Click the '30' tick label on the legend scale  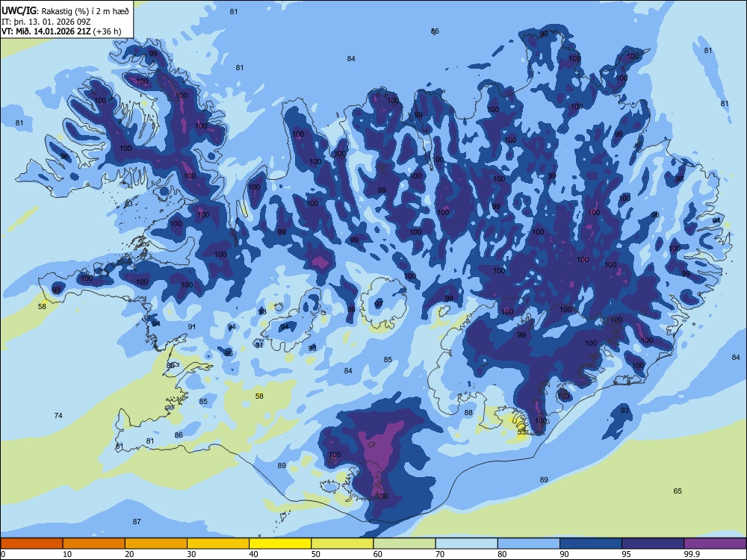(191, 554)
